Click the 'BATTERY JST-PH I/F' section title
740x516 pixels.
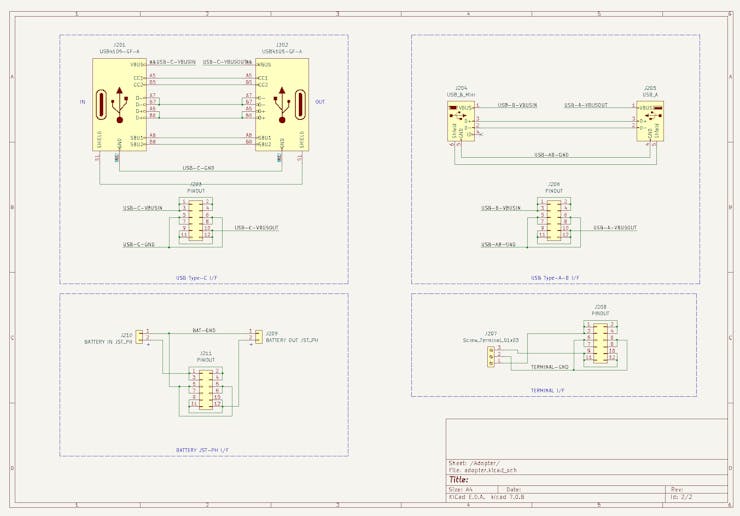click(x=202, y=450)
